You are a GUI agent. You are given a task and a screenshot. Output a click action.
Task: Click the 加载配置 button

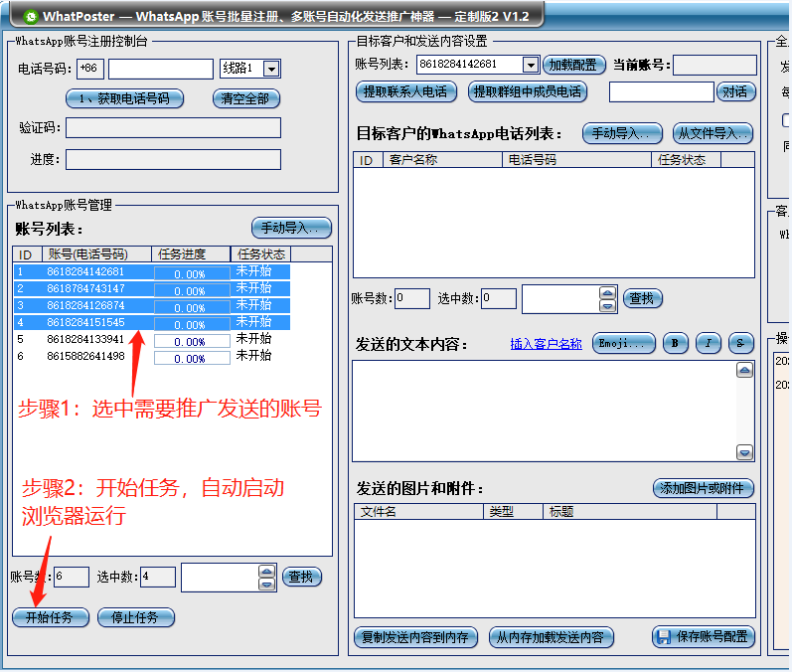click(573, 65)
